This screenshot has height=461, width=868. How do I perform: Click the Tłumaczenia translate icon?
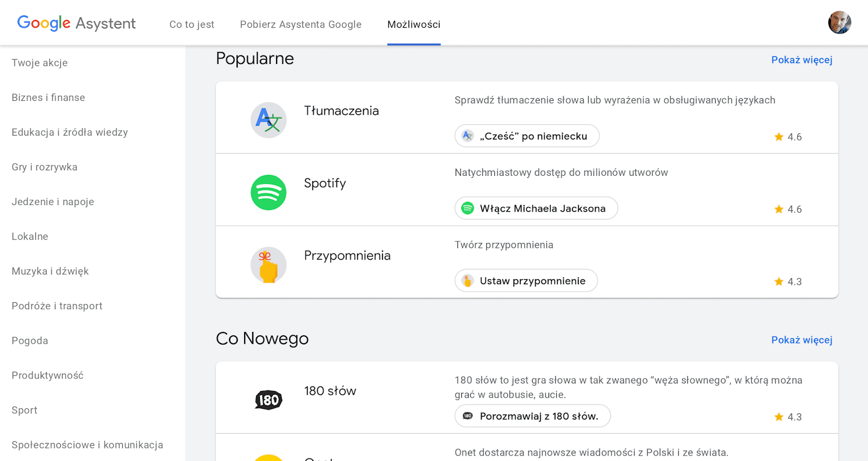click(269, 120)
